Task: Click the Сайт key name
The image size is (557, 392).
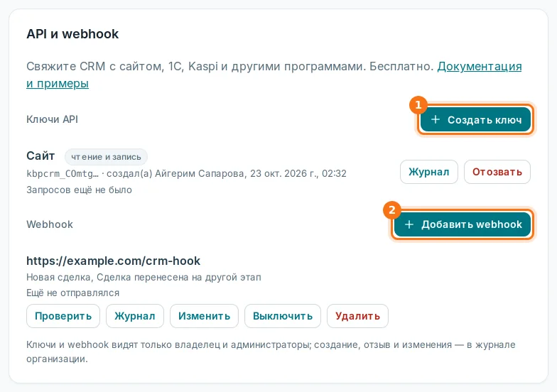Action: (x=40, y=156)
